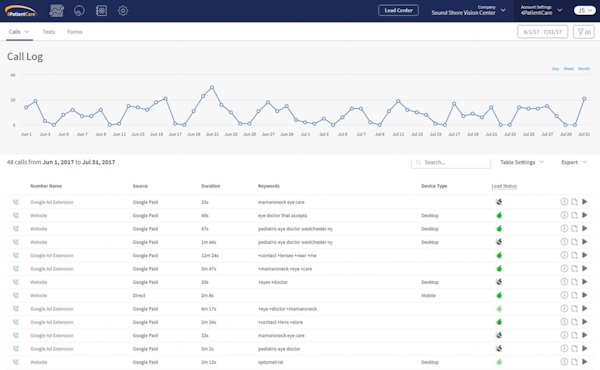The image size is (600, 370).
Task: Click the Jun 21 peak point on chart
Action: 212,88
